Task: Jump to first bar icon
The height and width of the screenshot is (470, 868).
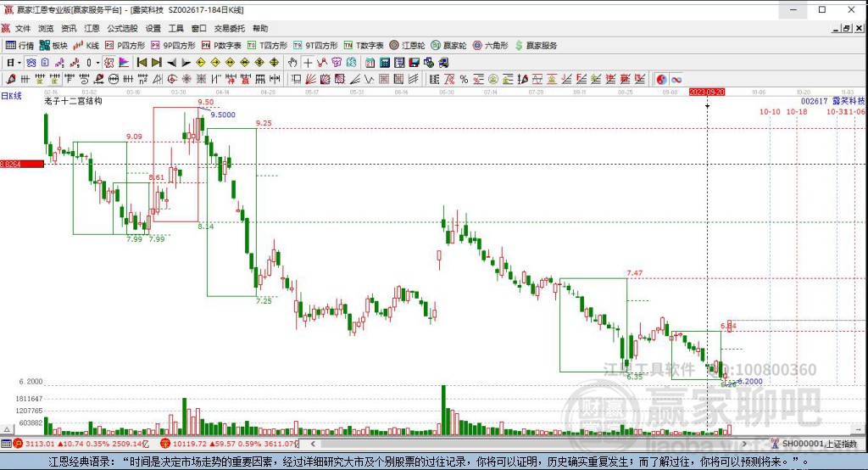Action: [142, 63]
